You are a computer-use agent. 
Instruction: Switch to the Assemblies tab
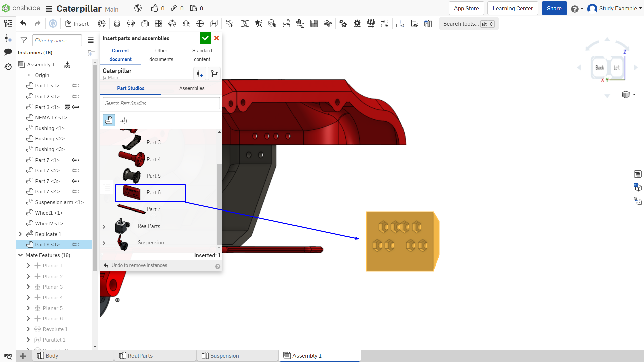click(192, 88)
